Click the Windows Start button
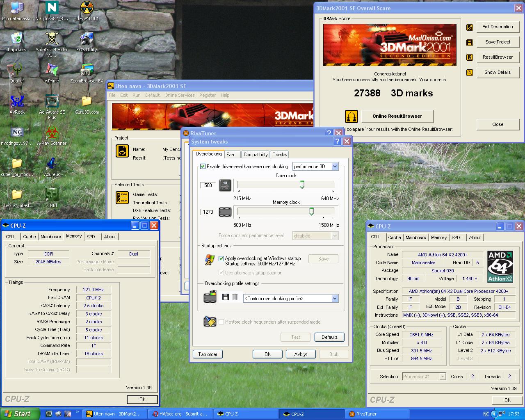The height and width of the screenshot is (420, 525). tap(20, 414)
